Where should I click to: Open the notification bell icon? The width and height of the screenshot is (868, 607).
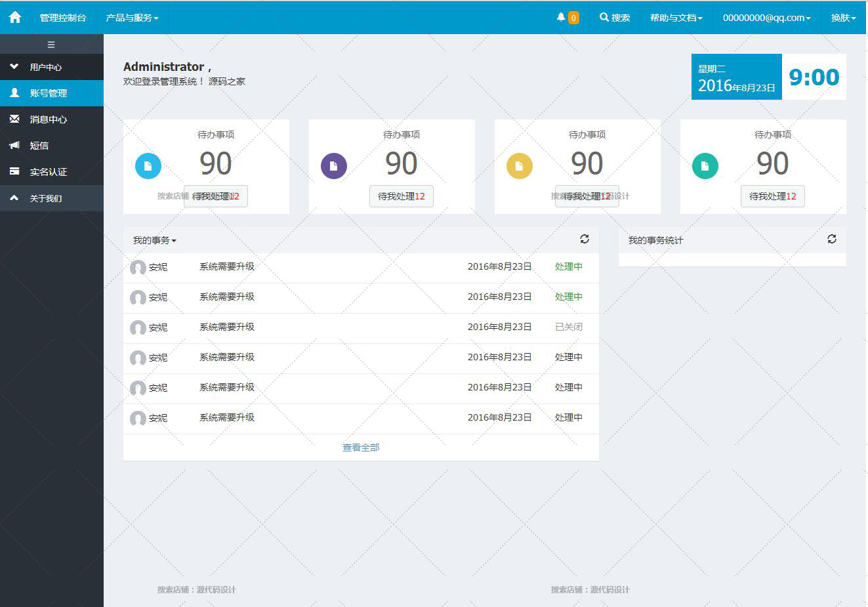(561, 17)
